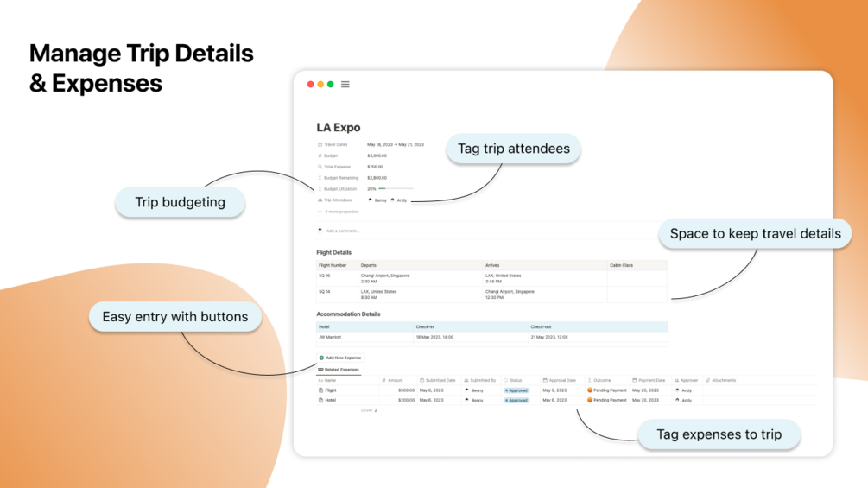Click the Travel Dates calendar icon
868x488 pixels.
[320, 144]
